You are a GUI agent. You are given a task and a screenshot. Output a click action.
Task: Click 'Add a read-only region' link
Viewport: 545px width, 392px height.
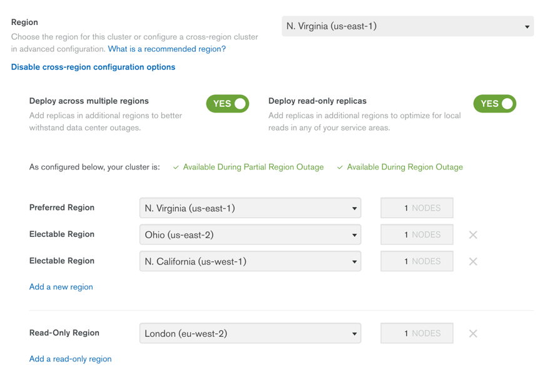click(71, 359)
